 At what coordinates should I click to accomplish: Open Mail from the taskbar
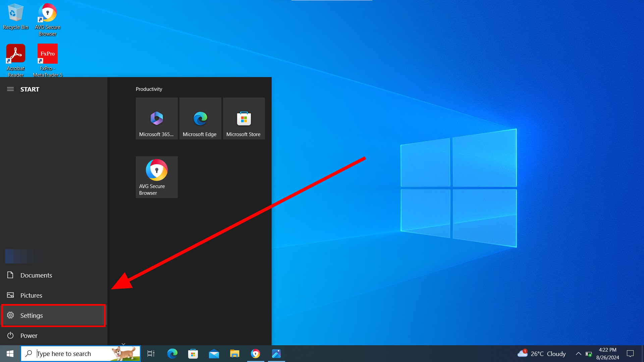pos(214,354)
